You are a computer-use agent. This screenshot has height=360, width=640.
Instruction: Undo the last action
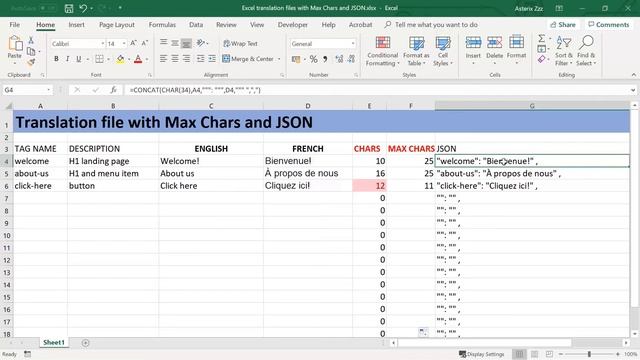click(x=83, y=8)
